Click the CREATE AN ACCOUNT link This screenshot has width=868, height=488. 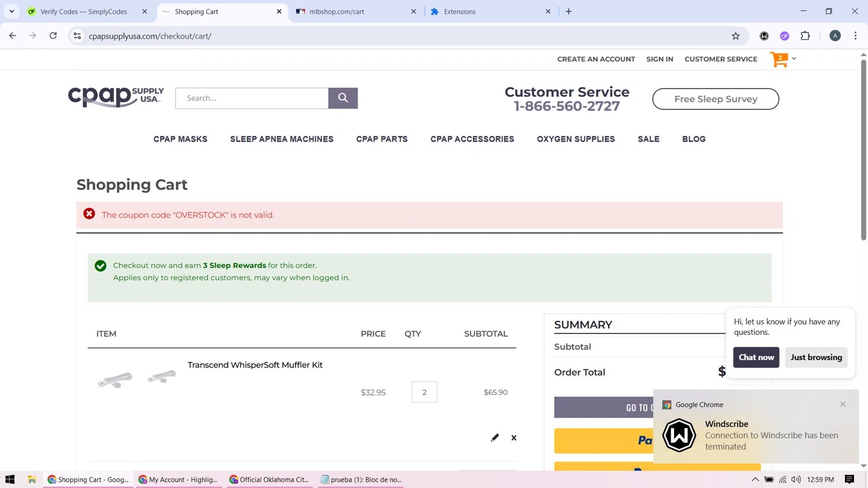coord(596,59)
